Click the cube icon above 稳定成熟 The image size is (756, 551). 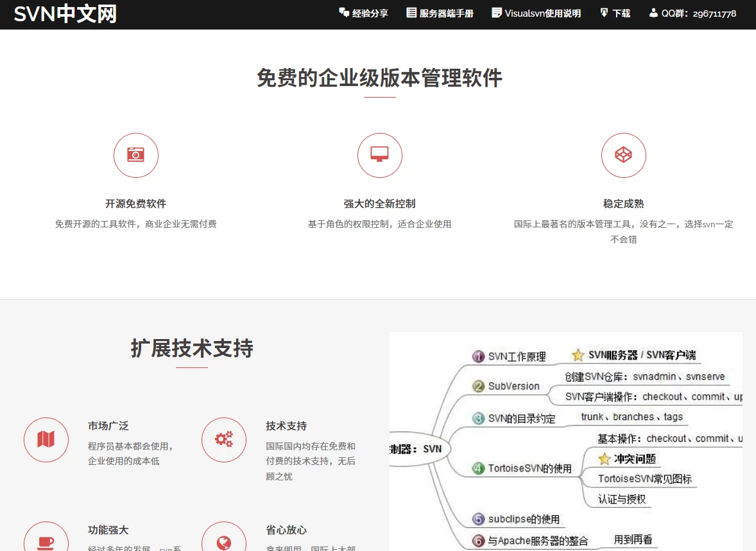[623, 155]
